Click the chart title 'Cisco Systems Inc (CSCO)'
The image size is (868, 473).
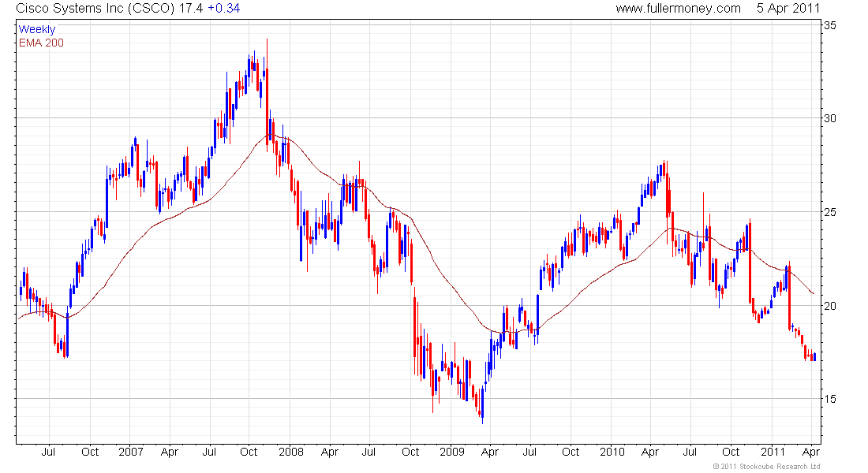point(95,9)
